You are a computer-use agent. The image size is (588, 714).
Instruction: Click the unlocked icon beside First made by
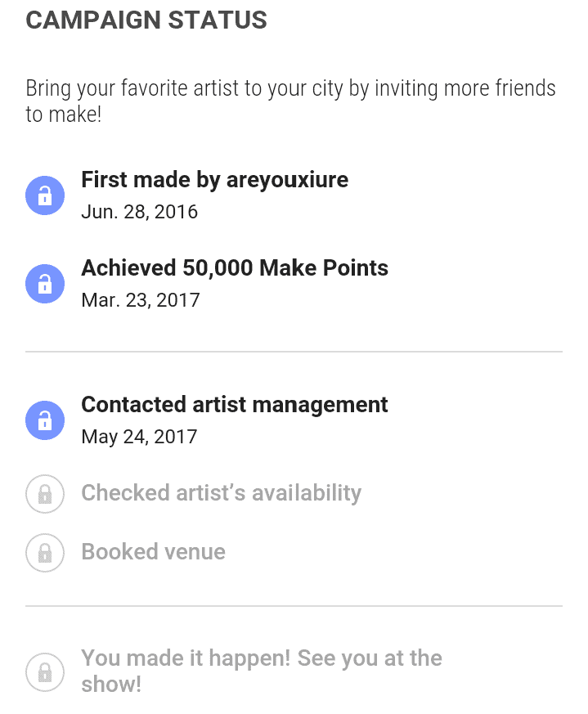(x=45, y=195)
